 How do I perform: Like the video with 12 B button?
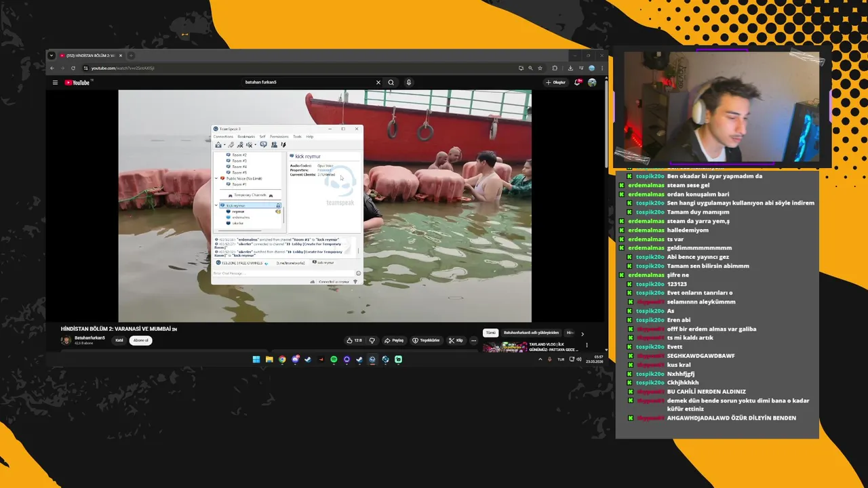pyautogui.click(x=354, y=340)
